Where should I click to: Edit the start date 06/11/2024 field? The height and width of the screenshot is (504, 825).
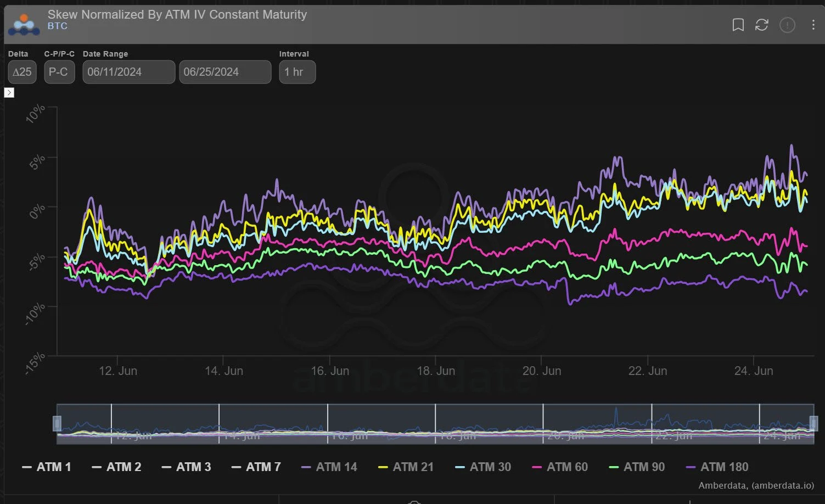(x=129, y=72)
